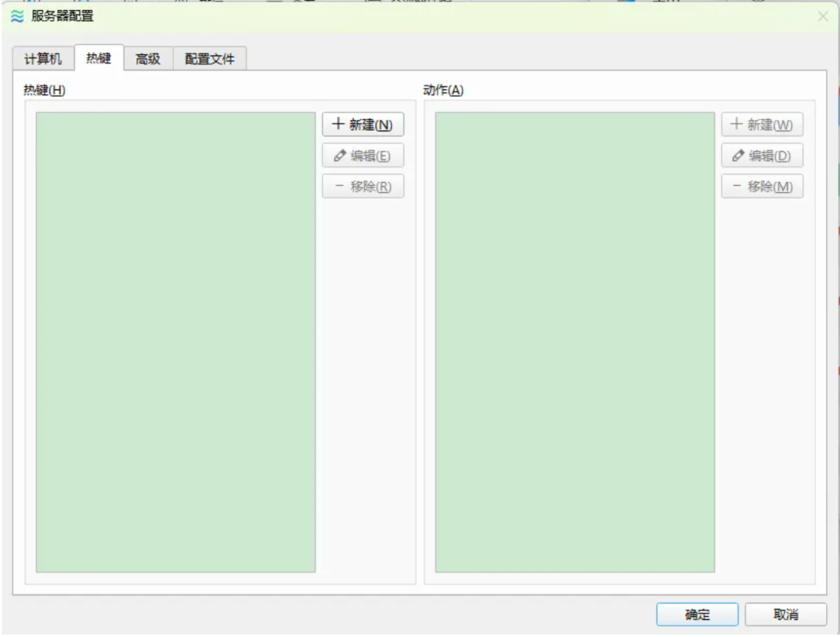Click the pencil icon on hotkey 编辑(E)
Screen dimensions: 840x637
click(339, 156)
